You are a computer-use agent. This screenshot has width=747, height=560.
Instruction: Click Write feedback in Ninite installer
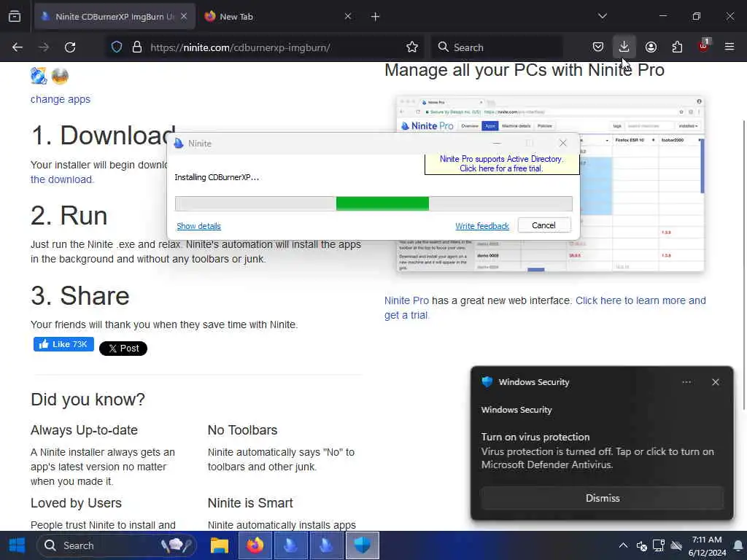pyautogui.click(x=482, y=226)
